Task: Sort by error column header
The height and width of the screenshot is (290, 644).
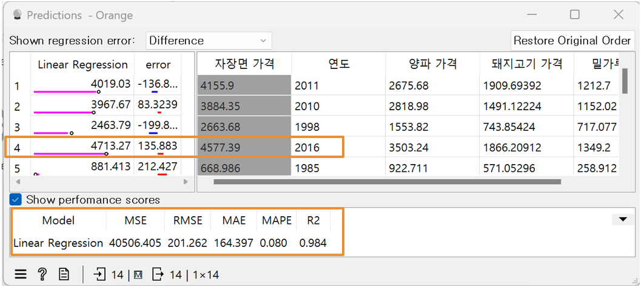Action: tap(158, 65)
